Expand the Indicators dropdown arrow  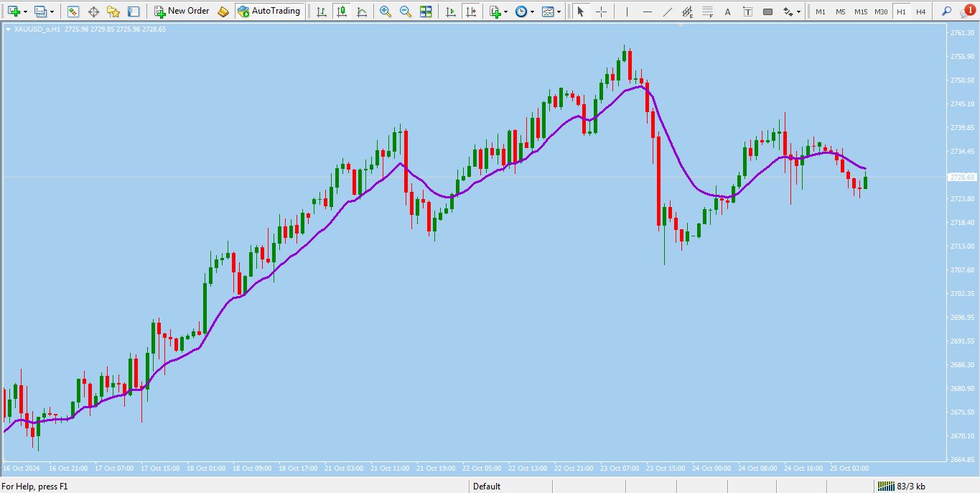click(x=506, y=11)
